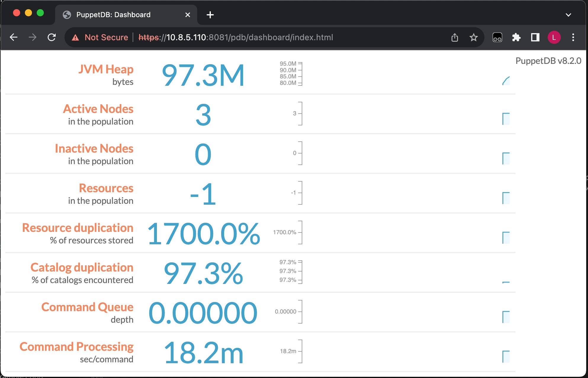Screen dimensions: 588x378
Task: Click the JVM Heap sparkline graph
Action: click(506, 80)
